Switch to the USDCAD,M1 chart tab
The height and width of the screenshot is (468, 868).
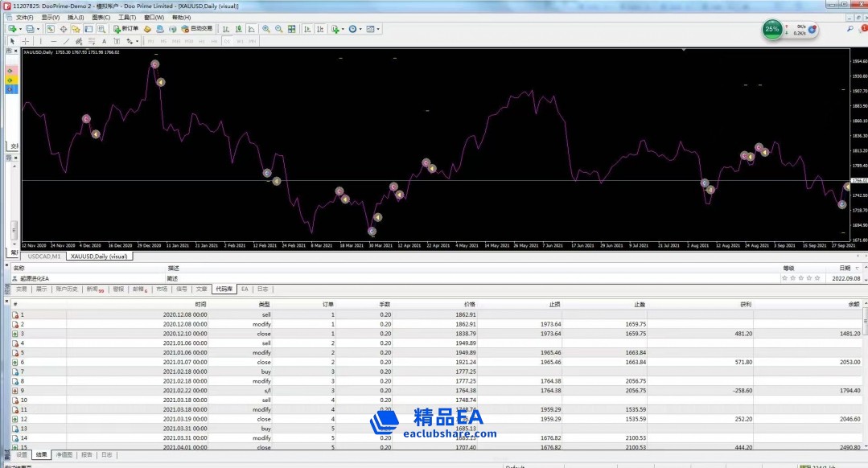point(44,257)
